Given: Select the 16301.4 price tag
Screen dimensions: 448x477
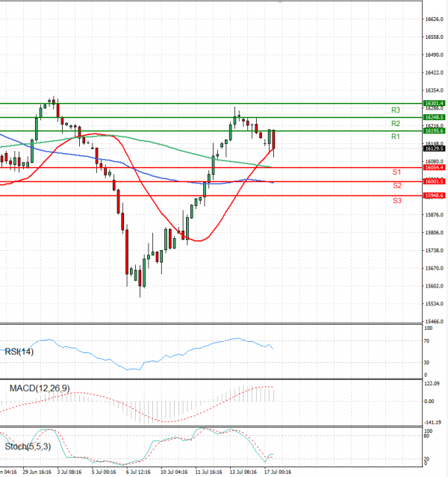Looking at the screenshot, I should pos(435,104).
